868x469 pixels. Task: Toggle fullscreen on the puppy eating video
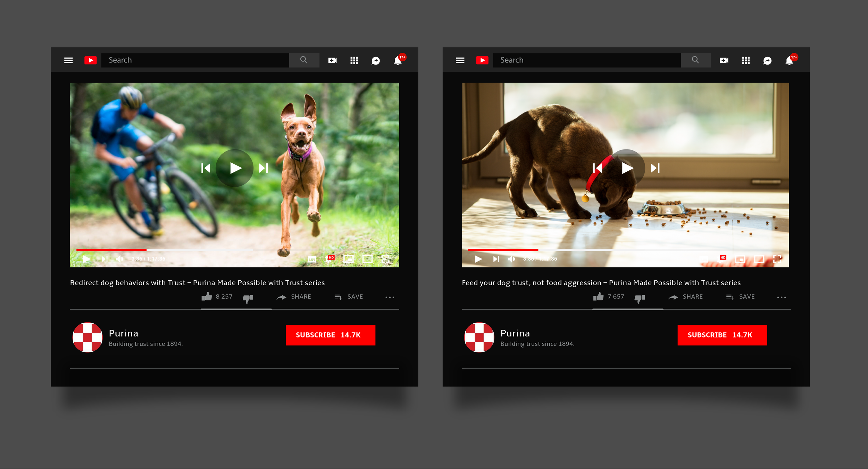click(777, 259)
